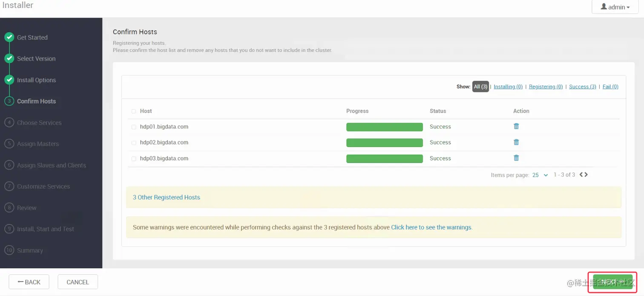Open Select Version wizard step
Image resolution: width=644 pixels, height=296 pixels.
[x=36, y=59]
